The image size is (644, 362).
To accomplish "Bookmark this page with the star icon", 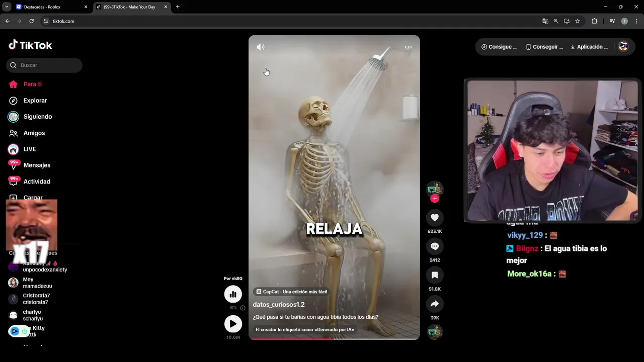I will point(578,21).
